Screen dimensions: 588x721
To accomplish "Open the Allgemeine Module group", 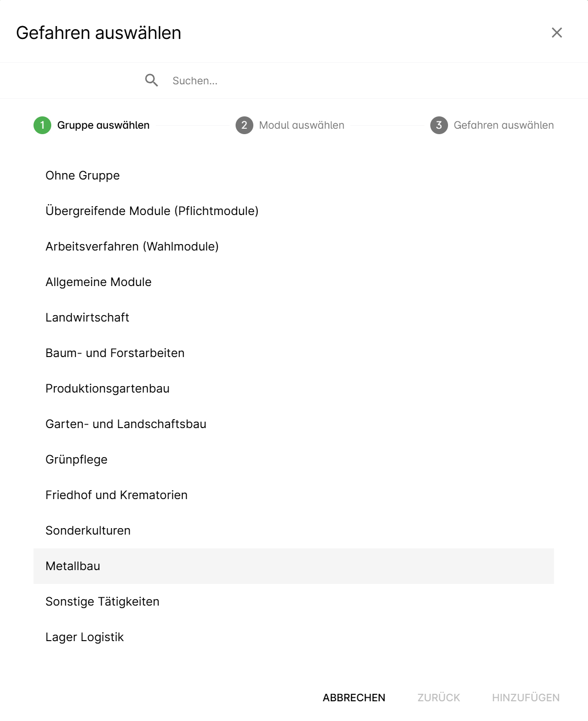I will [x=99, y=282].
